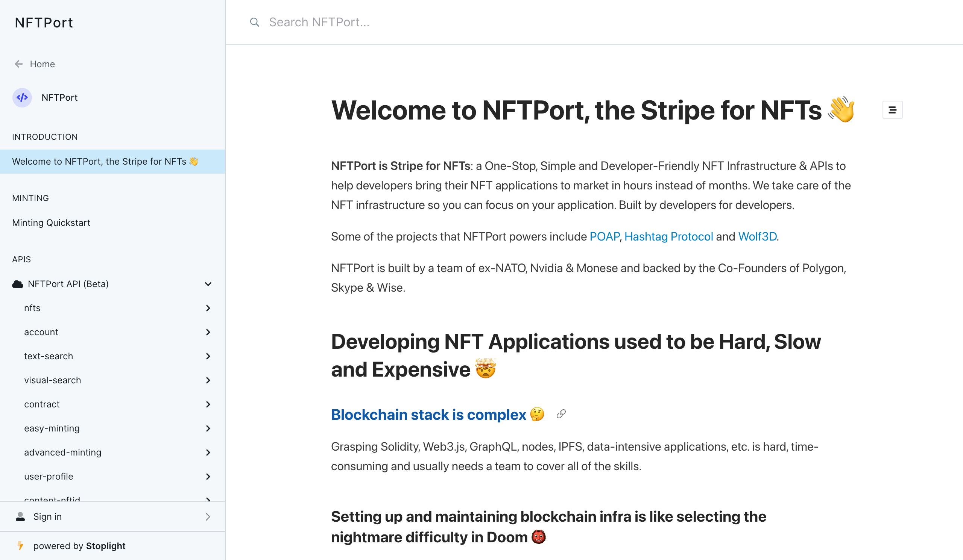Expand the user-profile section chevron
Screen dimensions: 963x560
tap(208, 477)
